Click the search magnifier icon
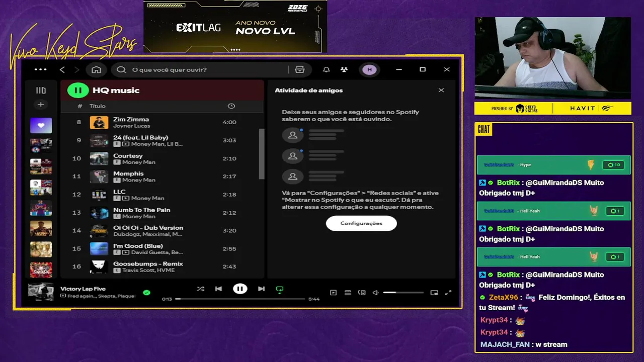 point(121,69)
